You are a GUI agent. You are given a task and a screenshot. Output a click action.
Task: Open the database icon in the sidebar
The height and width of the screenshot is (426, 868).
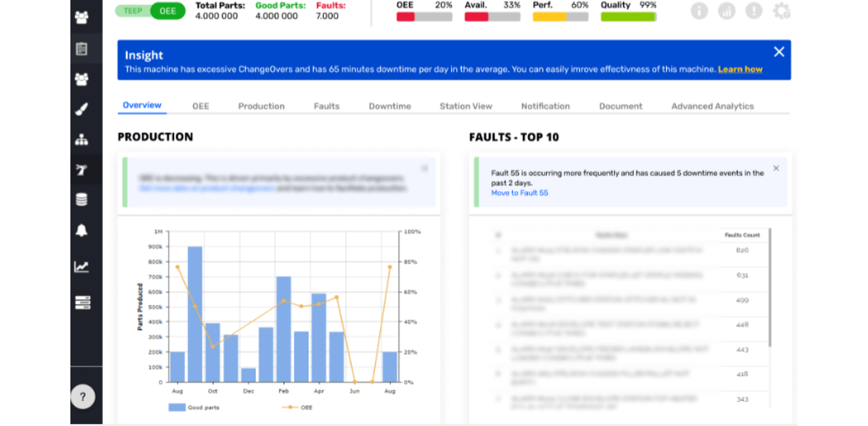[82, 200]
